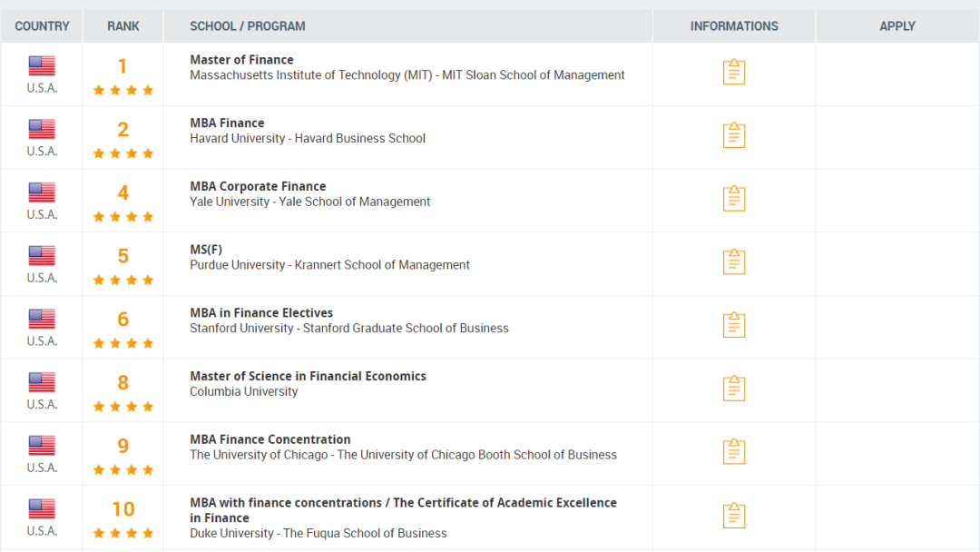
Task: Click Havard University - Havard Business School text
Action: (308, 138)
